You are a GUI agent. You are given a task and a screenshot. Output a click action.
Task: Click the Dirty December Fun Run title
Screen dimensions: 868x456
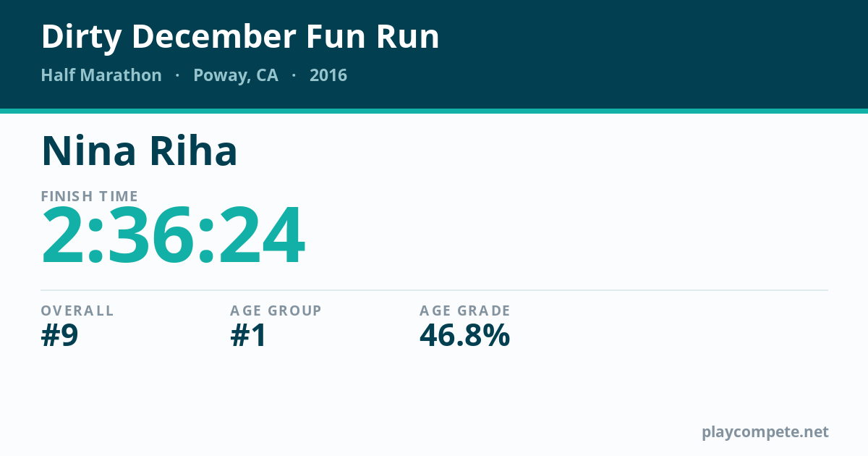coord(240,37)
